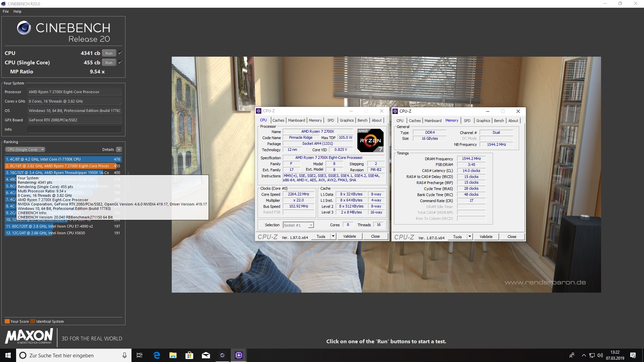Click the Validate button in right CPU-Z

click(486, 236)
